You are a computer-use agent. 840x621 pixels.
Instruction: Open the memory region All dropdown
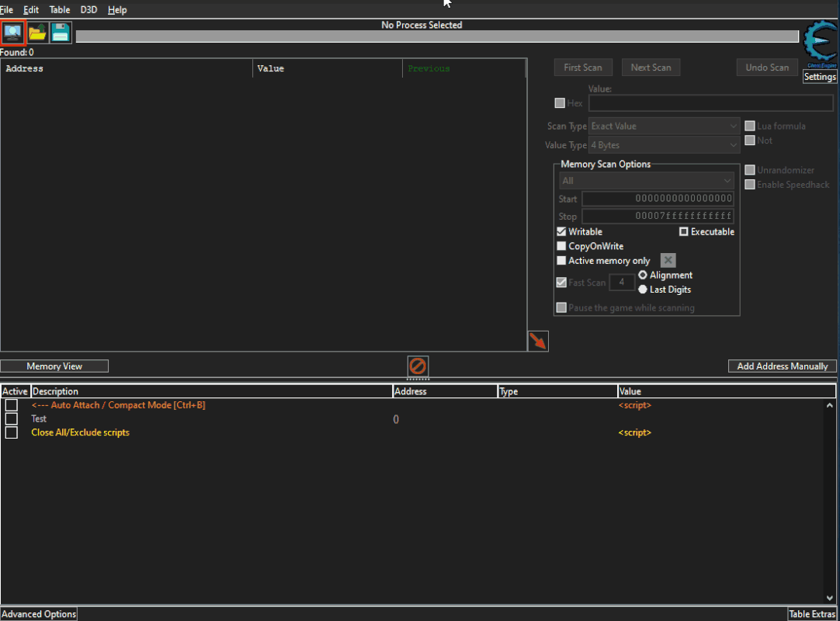pos(646,181)
